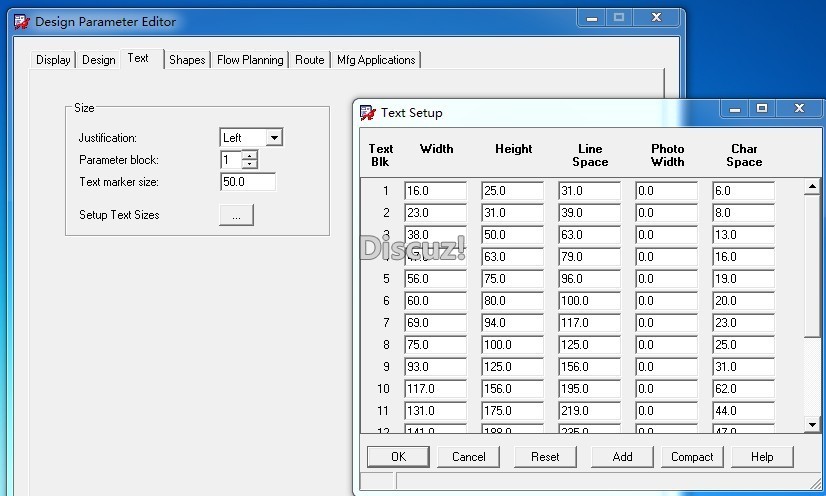Click Line Space field showing 79.0
Screen dimensions: 826x496
(589, 256)
